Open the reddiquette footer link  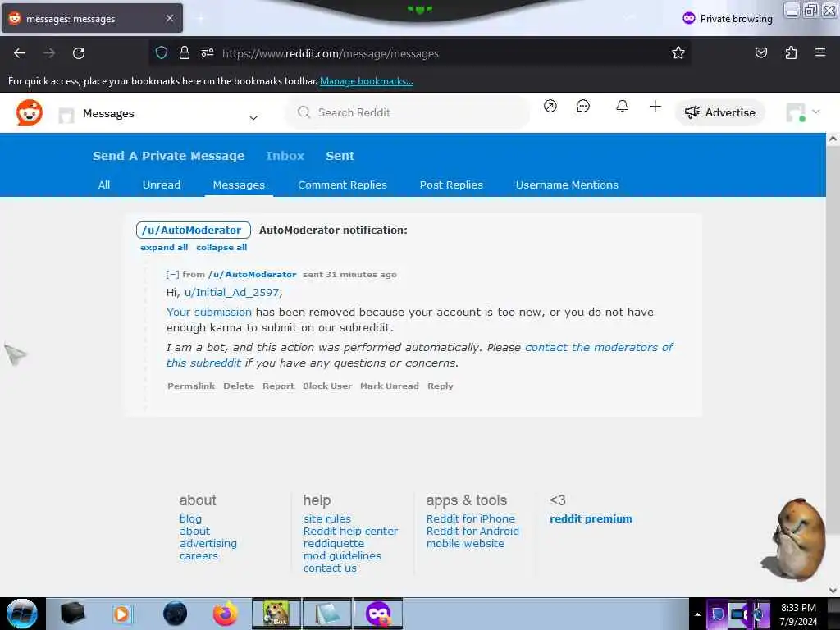click(334, 543)
